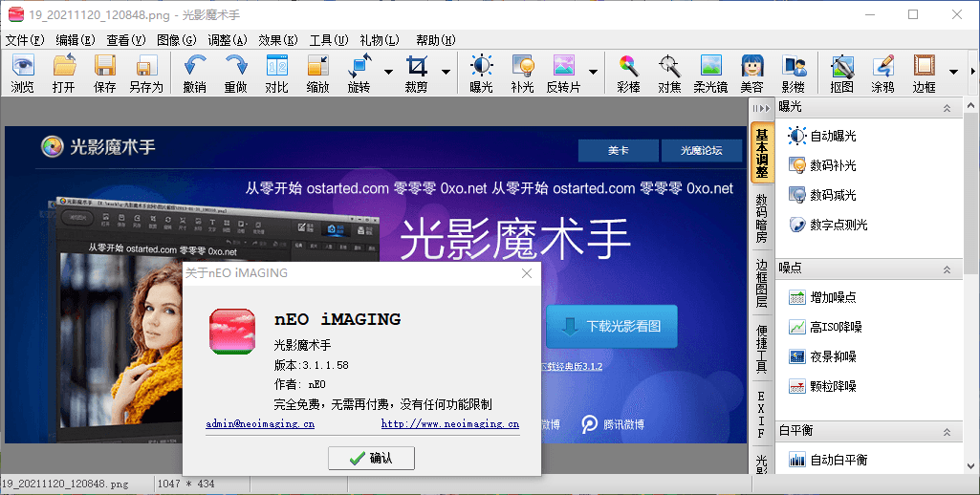Collapse the 曝光 panel section
Screen dimensions: 980x495
(x=947, y=108)
